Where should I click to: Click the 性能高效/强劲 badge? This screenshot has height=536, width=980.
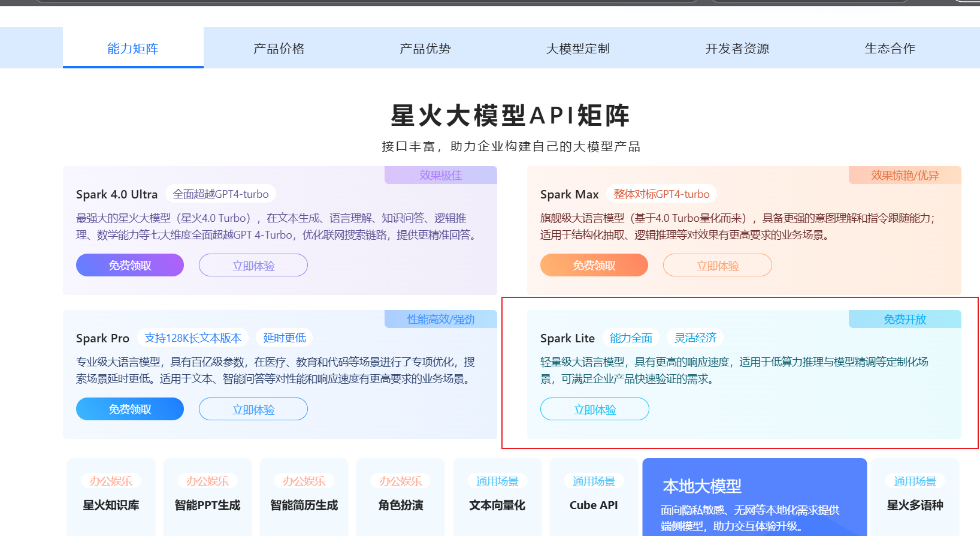click(441, 319)
